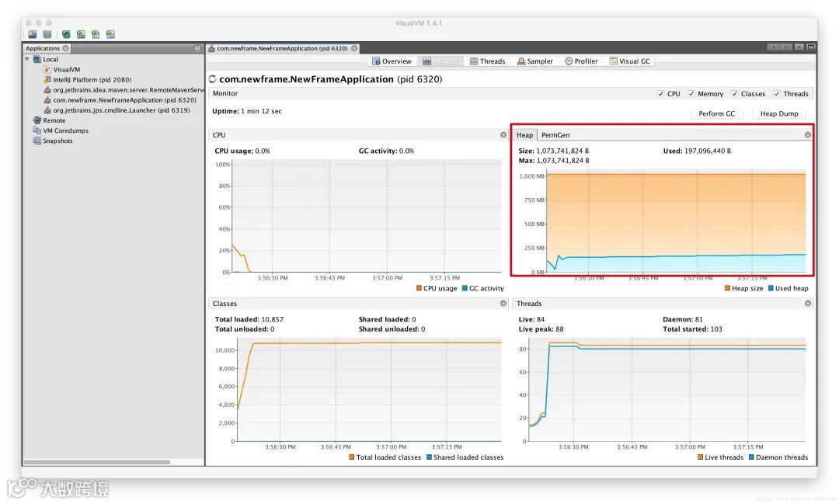Open the Sampler tab
839x504 pixels.
click(534, 61)
